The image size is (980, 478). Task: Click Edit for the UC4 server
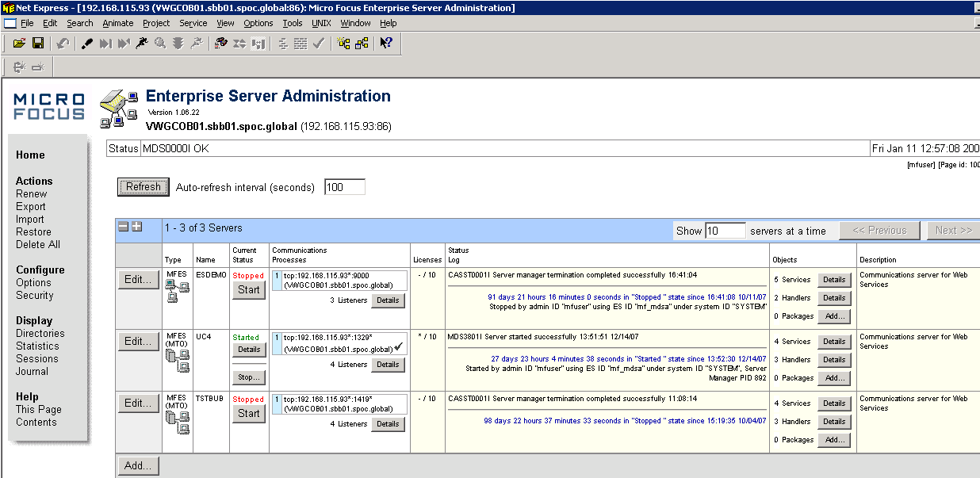point(138,342)
